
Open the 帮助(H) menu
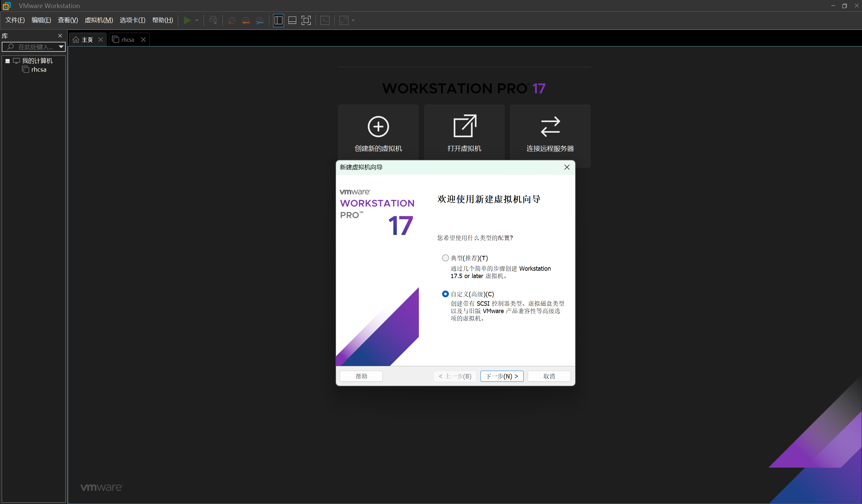[x=163, y=20]
